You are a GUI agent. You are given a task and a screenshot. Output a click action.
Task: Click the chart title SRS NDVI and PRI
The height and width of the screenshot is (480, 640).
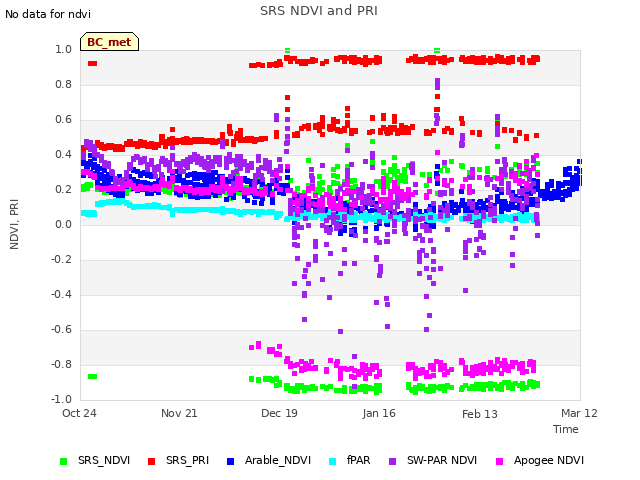coord(319,11)
